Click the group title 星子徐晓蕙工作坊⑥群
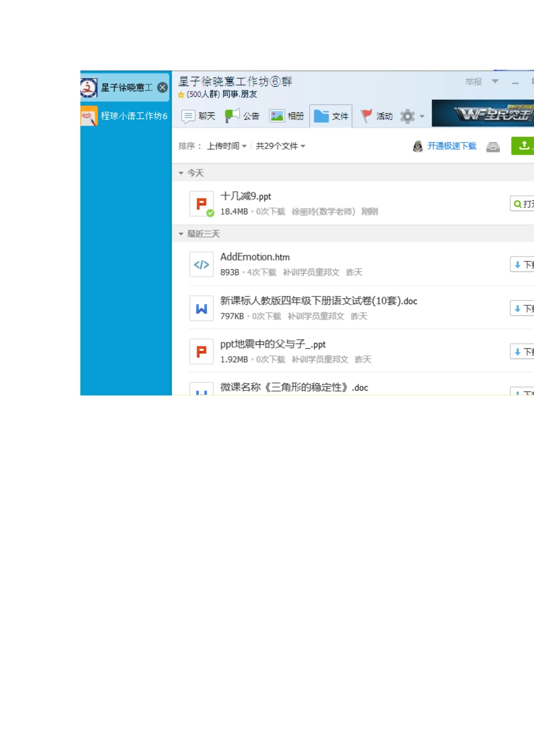This screenshot has width=534, height=756. click(235, 82)
